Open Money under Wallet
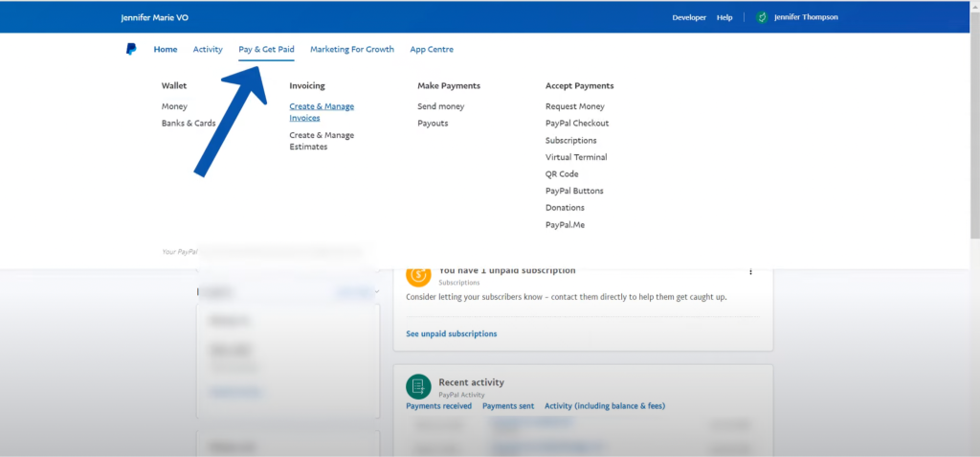This screenshot has width=980, height=457. click(x=174, y=106)
